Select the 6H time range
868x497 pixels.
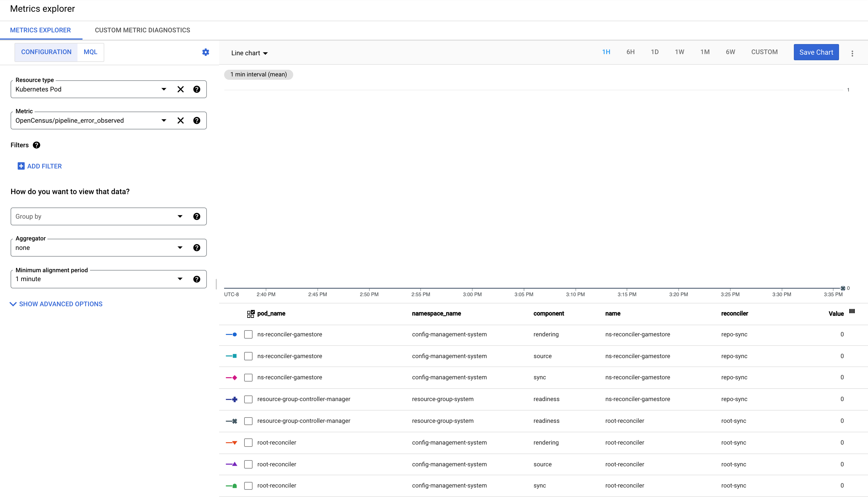tap(630, 52)
